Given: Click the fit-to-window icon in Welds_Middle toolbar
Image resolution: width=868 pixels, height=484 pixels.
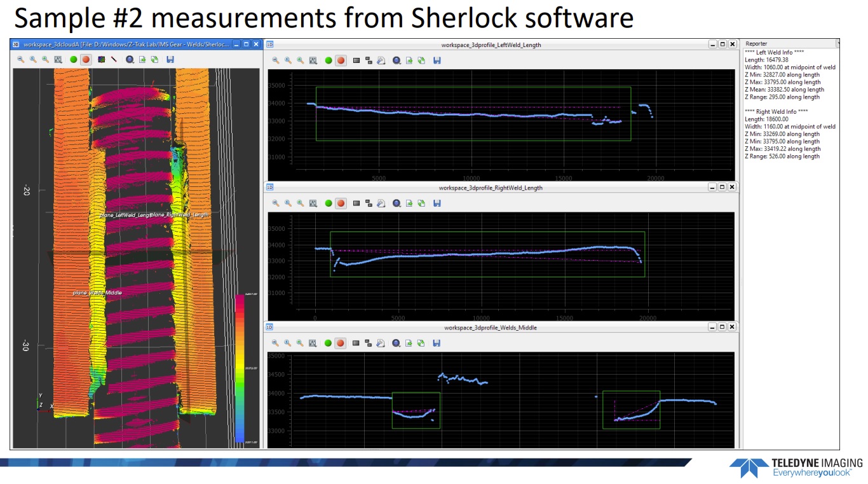Looking at the screenshot, I should (313, 343).
